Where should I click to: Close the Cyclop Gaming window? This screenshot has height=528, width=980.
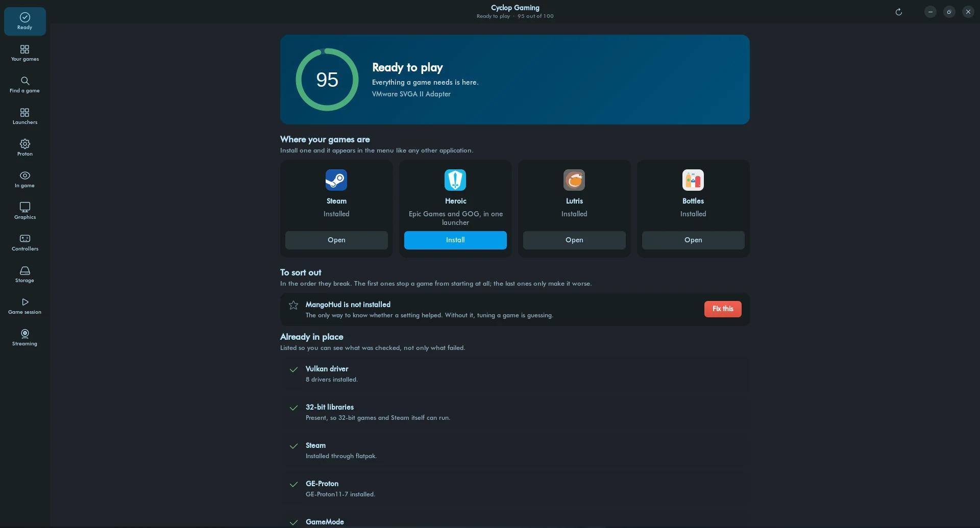coord(968,12)
